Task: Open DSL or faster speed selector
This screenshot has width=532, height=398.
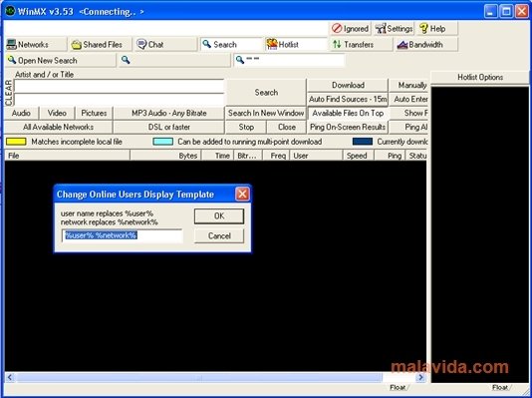Action: click(x=168, y=127)
